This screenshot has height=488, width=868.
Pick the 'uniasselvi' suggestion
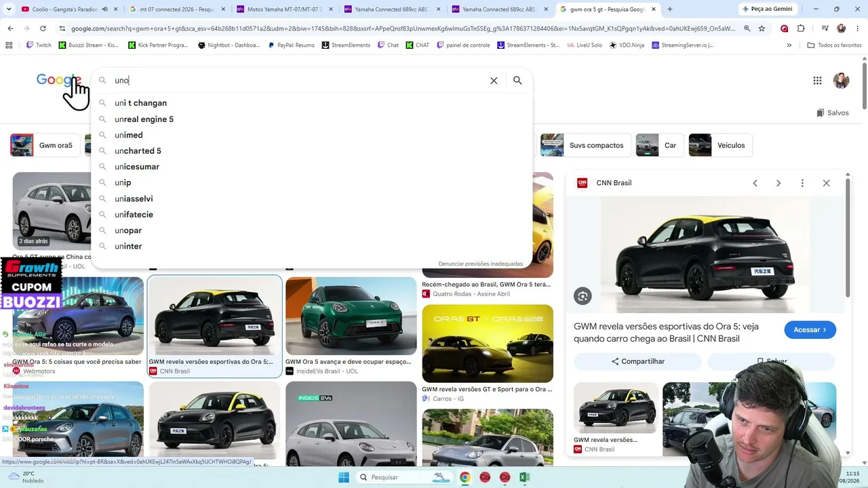pos(312,199)
